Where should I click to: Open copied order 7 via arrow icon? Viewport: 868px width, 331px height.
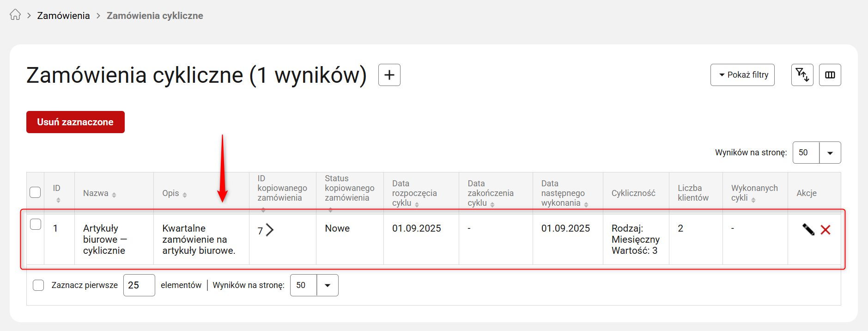pos(270,230)
